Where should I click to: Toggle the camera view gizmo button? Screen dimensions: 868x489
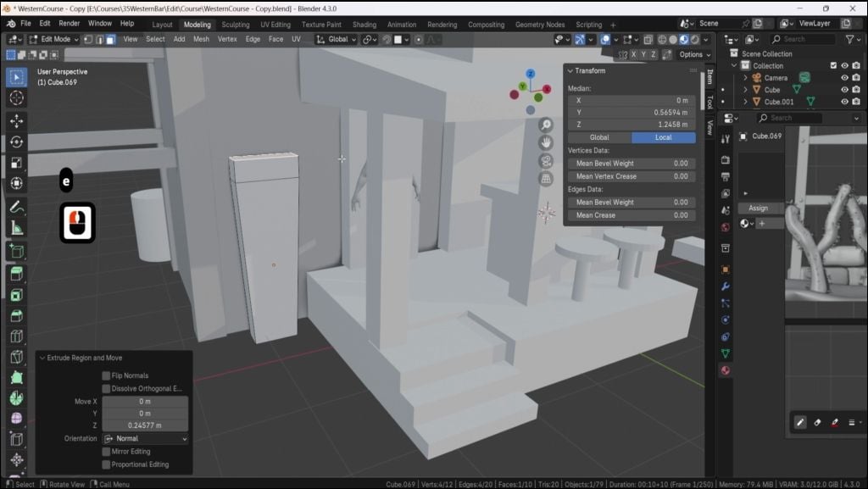547,160
